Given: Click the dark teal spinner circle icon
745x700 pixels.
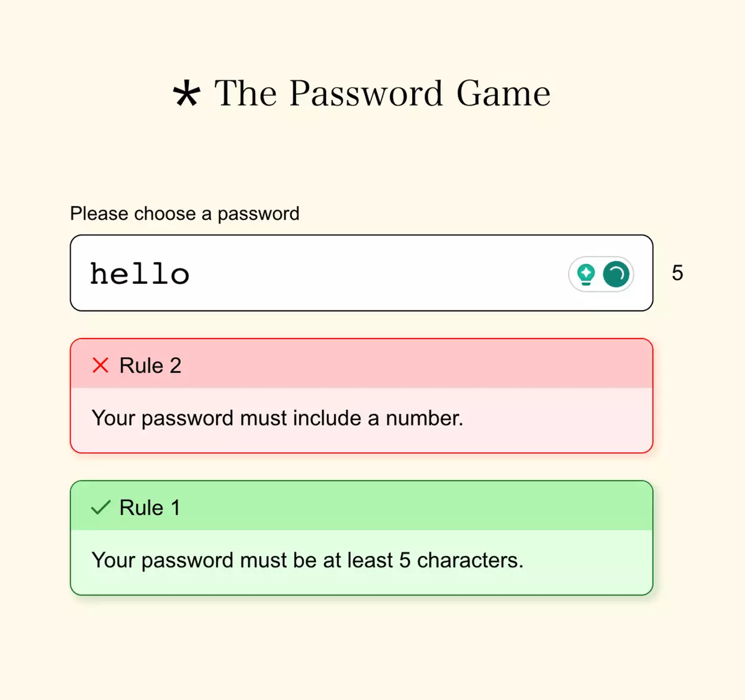Looking at the screenshot, I should (x=615, y=274).
